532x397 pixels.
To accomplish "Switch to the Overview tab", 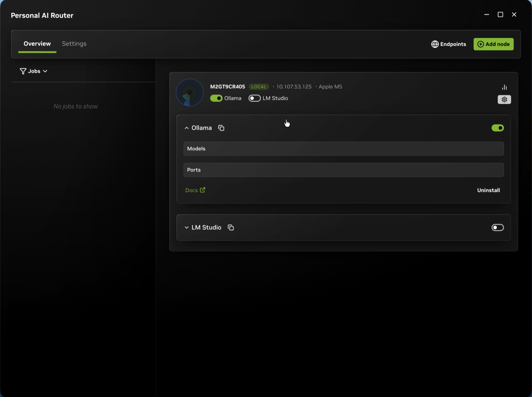I will 37,44.
